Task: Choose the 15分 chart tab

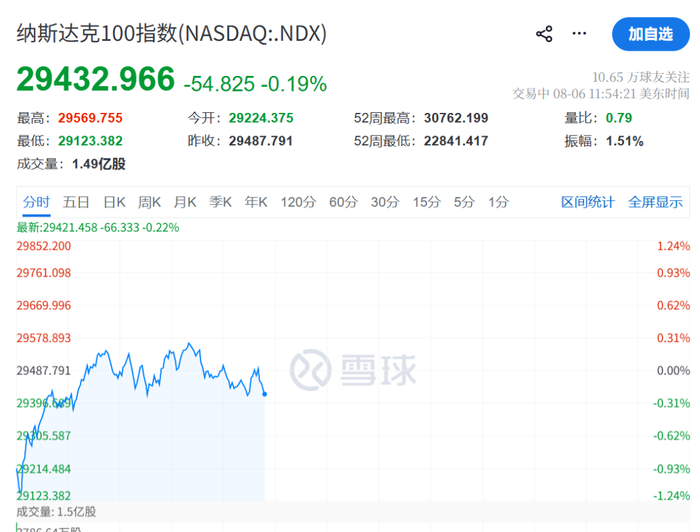Action: (426, 202)
